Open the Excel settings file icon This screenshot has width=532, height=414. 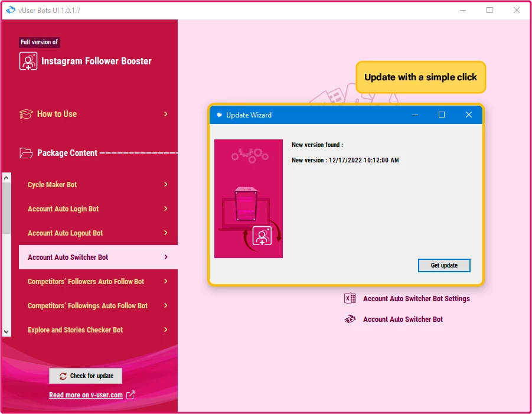350,299
